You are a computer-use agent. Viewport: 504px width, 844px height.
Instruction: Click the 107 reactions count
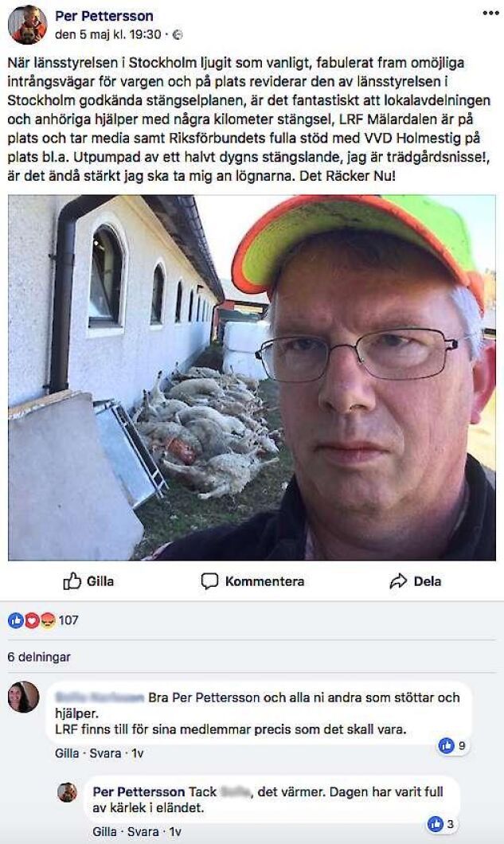68,620
